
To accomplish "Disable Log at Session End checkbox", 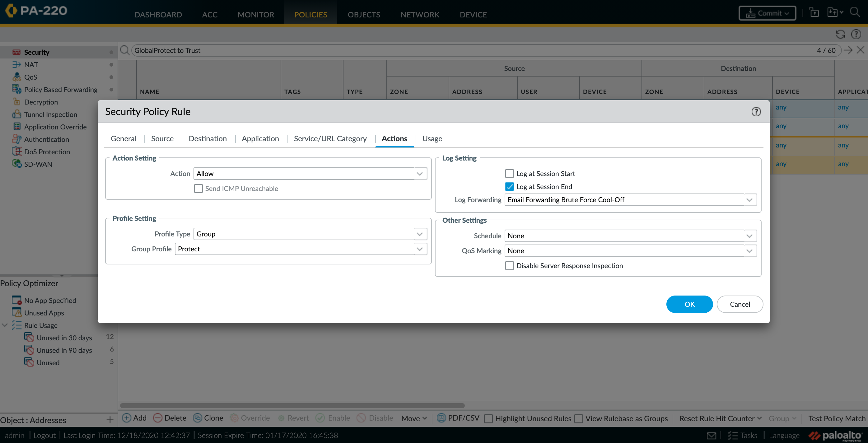I will tap(509, 186).
